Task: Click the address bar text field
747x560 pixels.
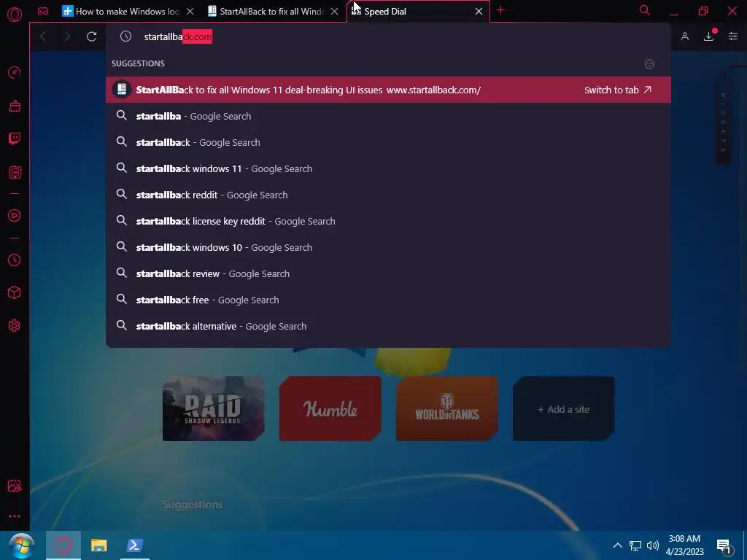Action: point(388,36)
